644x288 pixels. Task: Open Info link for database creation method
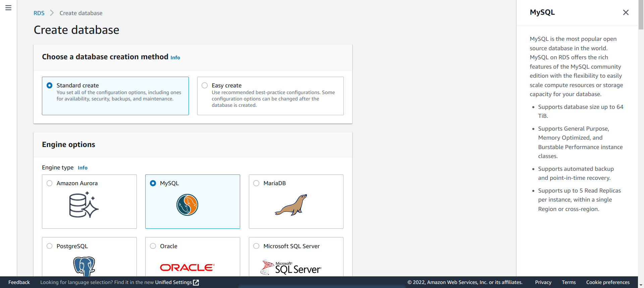[x=175, y=58]
